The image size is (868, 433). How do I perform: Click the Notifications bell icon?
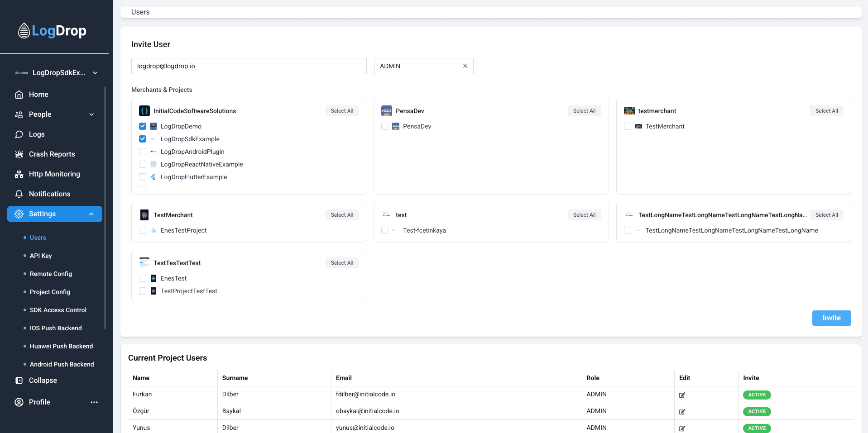[19, 194]
